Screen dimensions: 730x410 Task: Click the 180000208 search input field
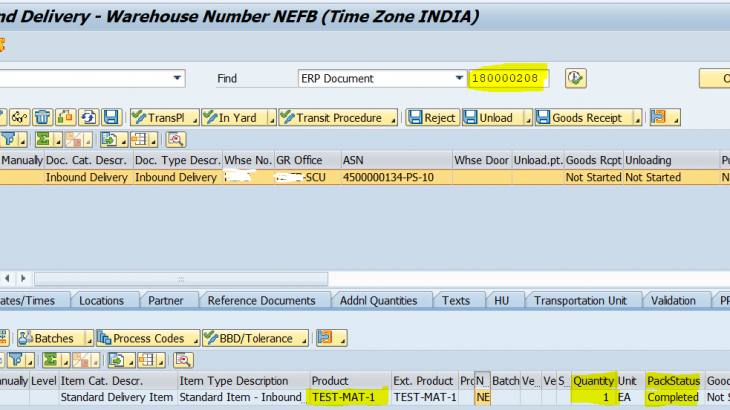(508, 78)
